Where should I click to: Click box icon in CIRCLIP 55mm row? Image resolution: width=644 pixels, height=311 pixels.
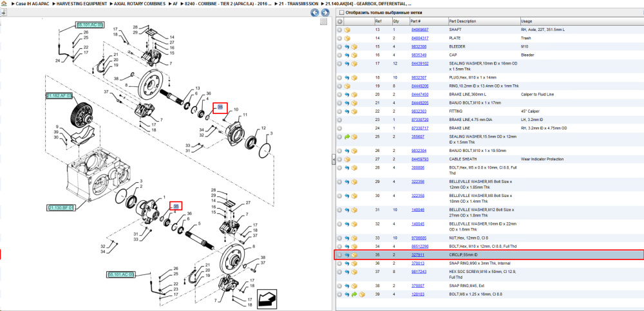354,255
